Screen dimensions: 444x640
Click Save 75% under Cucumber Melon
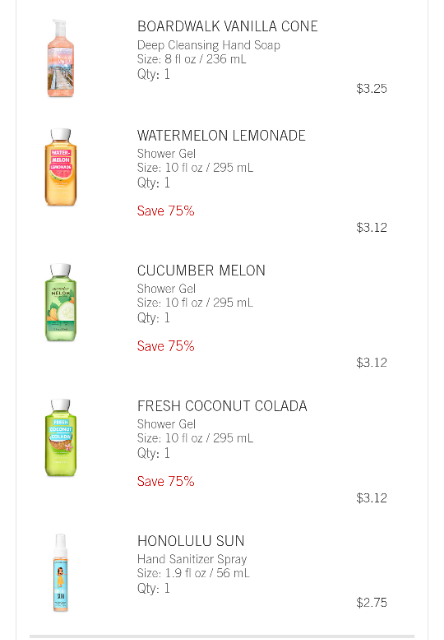[165, 346]
